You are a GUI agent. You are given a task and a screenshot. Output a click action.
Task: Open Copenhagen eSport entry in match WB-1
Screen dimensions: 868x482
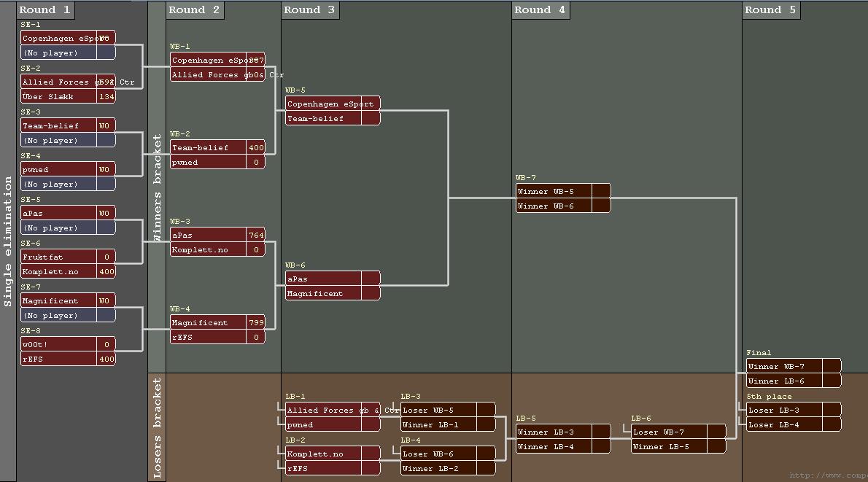point(217,60)
